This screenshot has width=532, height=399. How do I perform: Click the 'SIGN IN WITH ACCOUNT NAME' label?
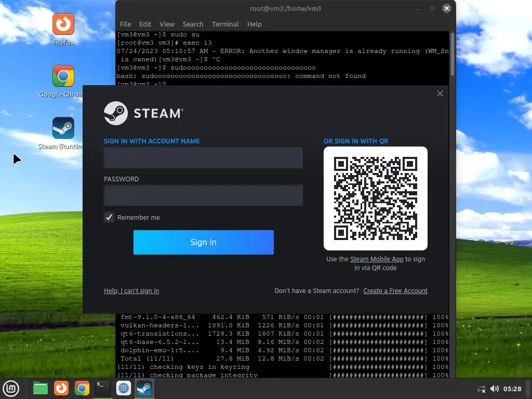click(x=152, y=141)
